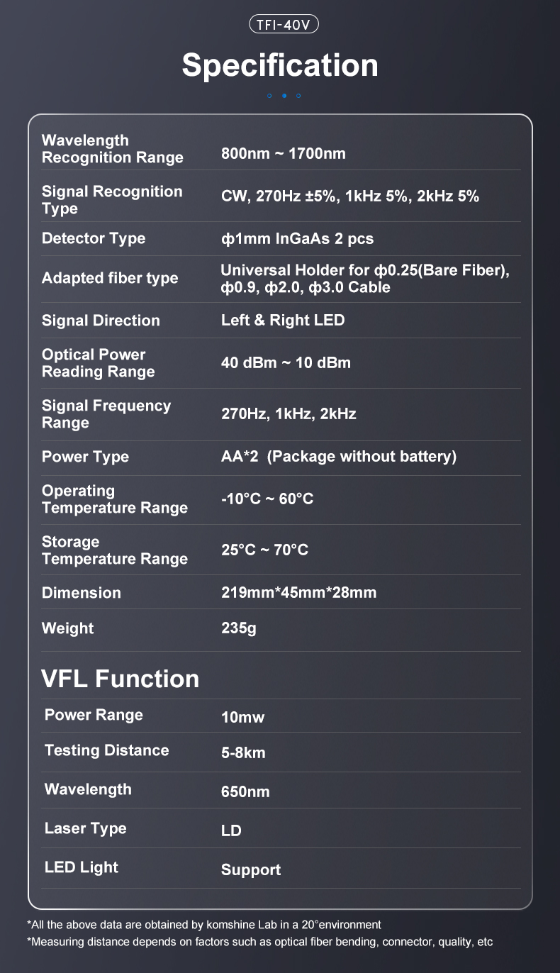Screen dimensions: 560x973
Task: Select the InGaAs detector type value
Action: tap(297, 239)
